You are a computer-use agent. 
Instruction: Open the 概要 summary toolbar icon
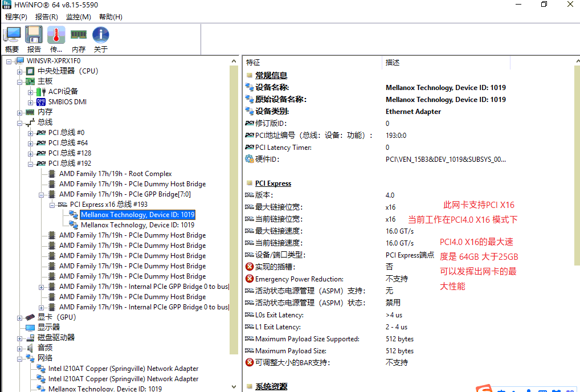12,35
